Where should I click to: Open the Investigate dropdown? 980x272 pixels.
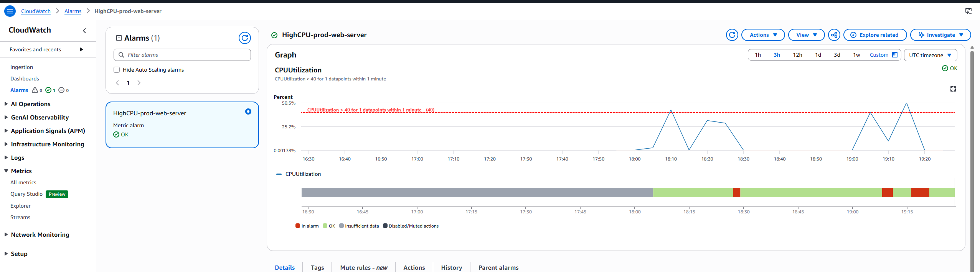coord(940,35)
